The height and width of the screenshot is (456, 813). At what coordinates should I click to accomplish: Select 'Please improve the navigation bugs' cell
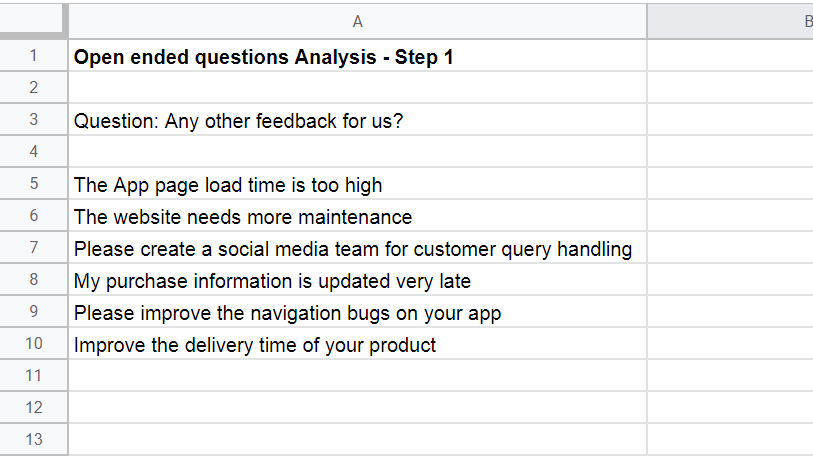pos(357,311)
